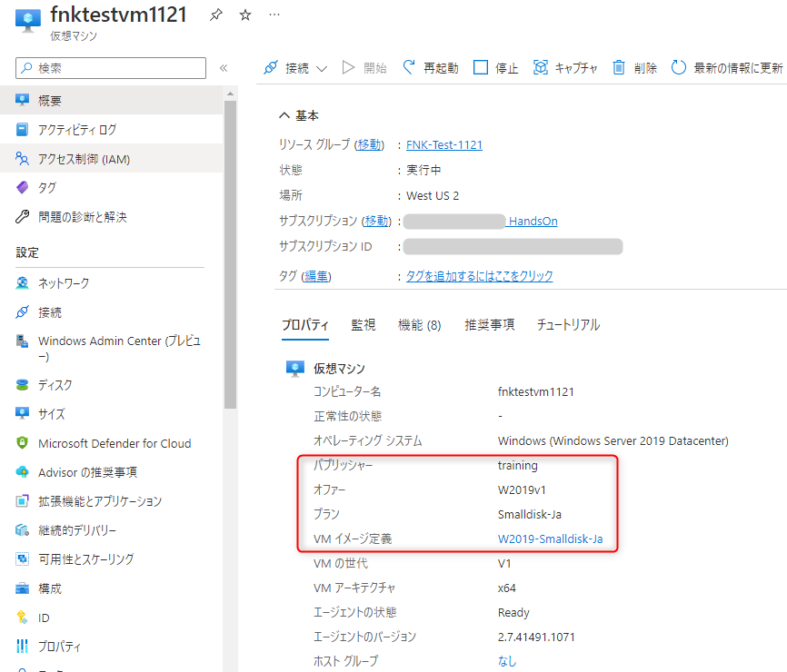Viewport: 787px width, 672px height.
Task: Open 概要 overview menu item
Action: (112, 100)
